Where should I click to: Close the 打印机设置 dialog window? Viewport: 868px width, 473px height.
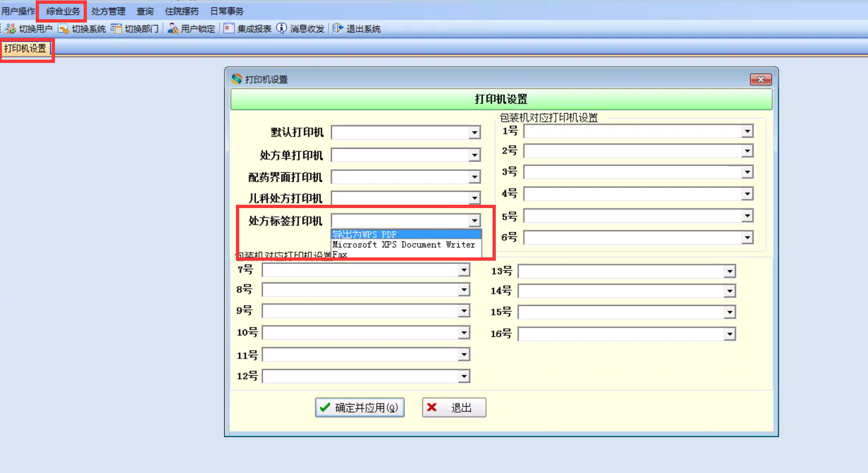[x=761, y=79]
